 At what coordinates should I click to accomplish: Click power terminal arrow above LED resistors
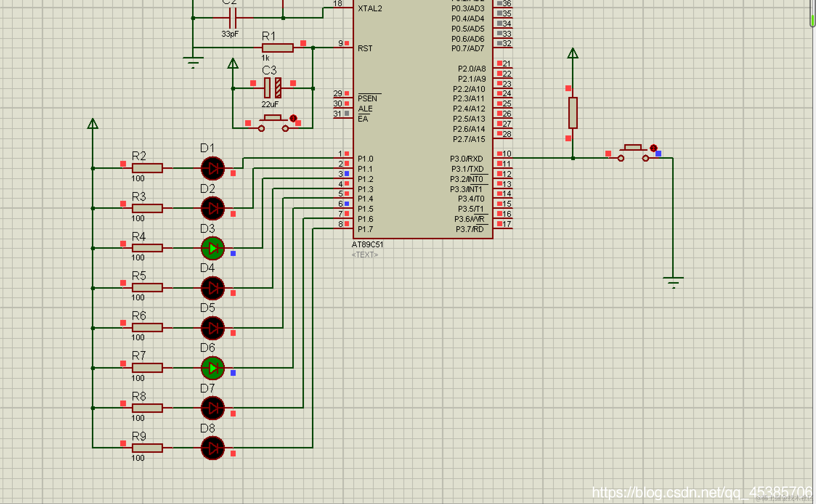(93, 124)
